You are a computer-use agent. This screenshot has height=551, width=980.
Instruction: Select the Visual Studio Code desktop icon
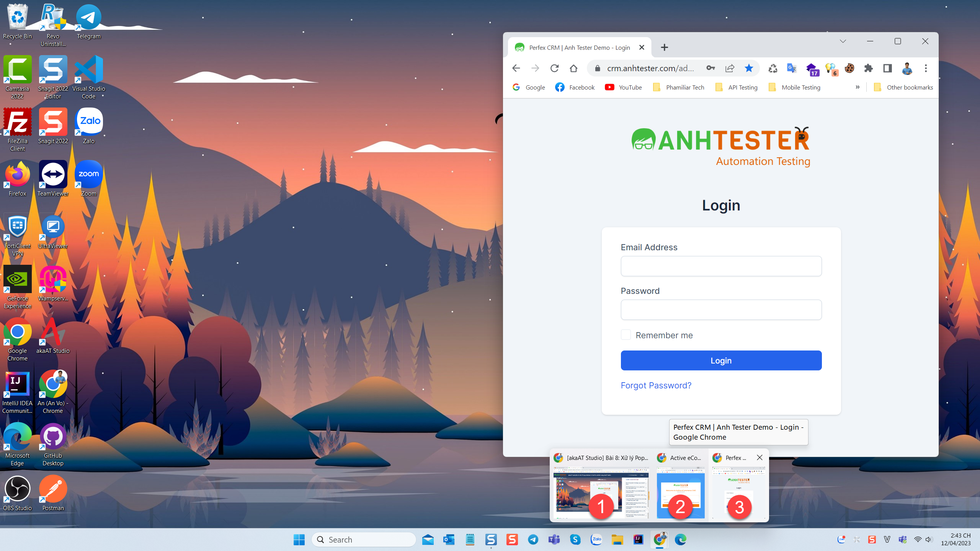click(88, 78)
